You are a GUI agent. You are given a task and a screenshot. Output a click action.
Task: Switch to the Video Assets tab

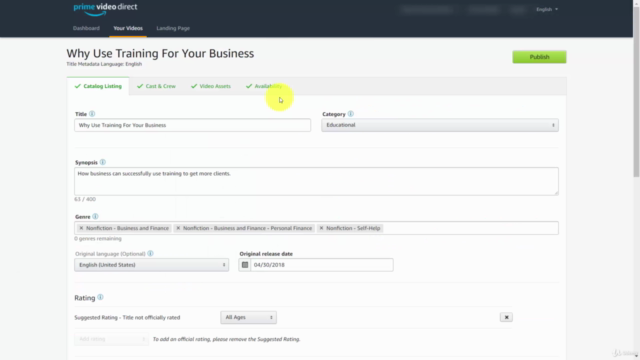click(211, 86)
